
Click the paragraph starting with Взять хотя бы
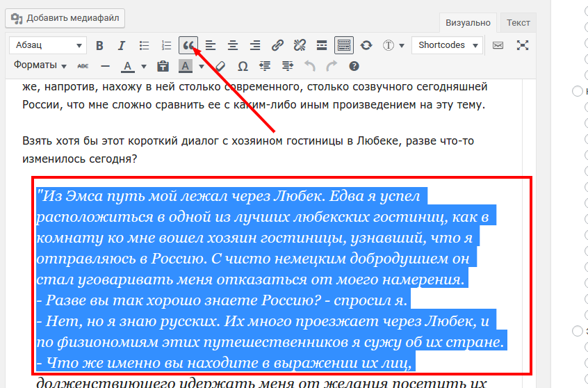248,149
